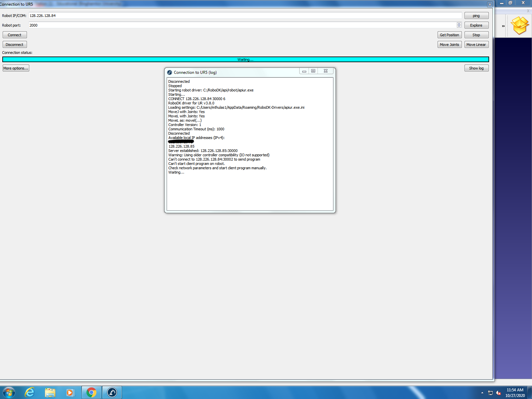Click the network status tray icon
The width and height of the screenshot is (532, 399).
point(490,393)
